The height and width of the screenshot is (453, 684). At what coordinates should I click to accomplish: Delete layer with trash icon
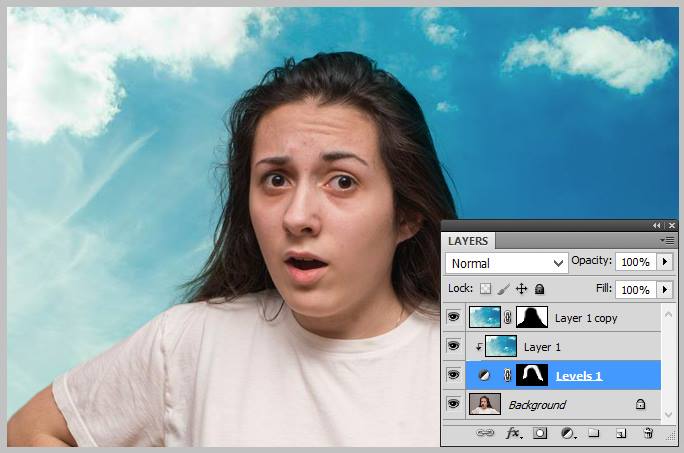point(648,433)
